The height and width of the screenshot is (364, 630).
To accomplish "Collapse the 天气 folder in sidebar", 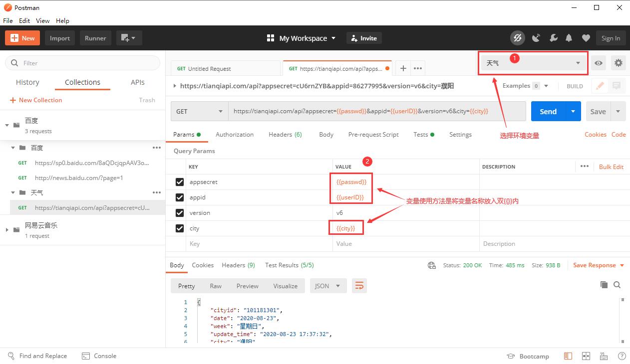I will click(x=13, y=192).
